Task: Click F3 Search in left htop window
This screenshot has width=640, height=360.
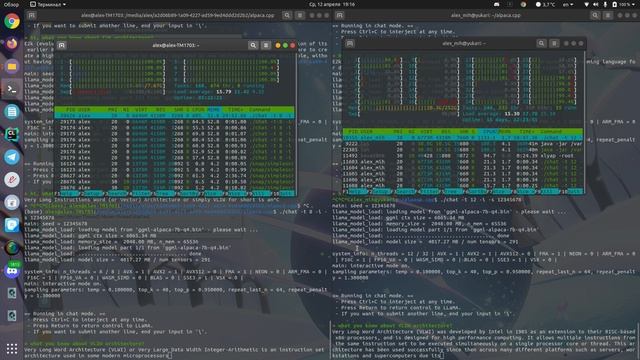Action: [x=116, y=193]
